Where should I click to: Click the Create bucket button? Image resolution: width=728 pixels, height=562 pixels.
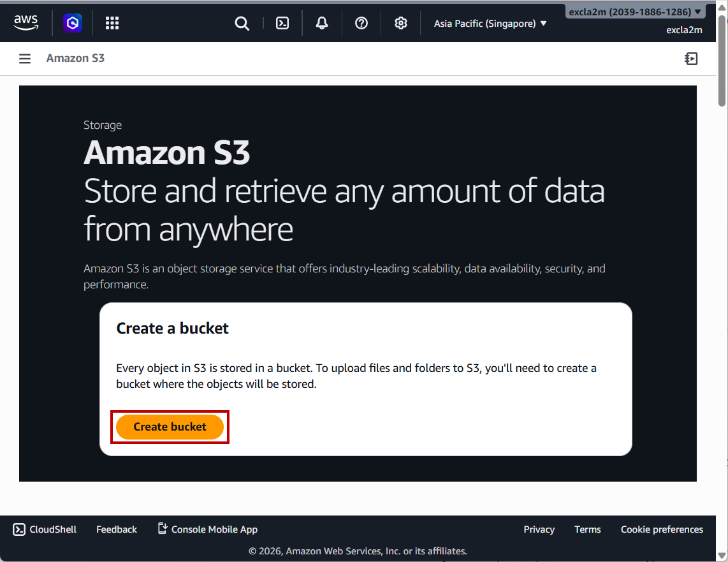170,427
